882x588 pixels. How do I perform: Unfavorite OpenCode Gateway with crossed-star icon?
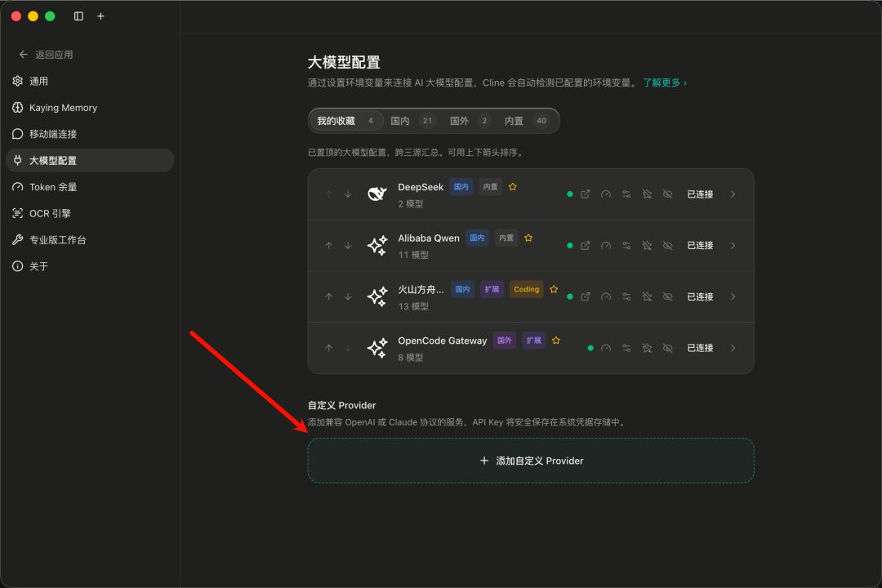coord(648,348)
